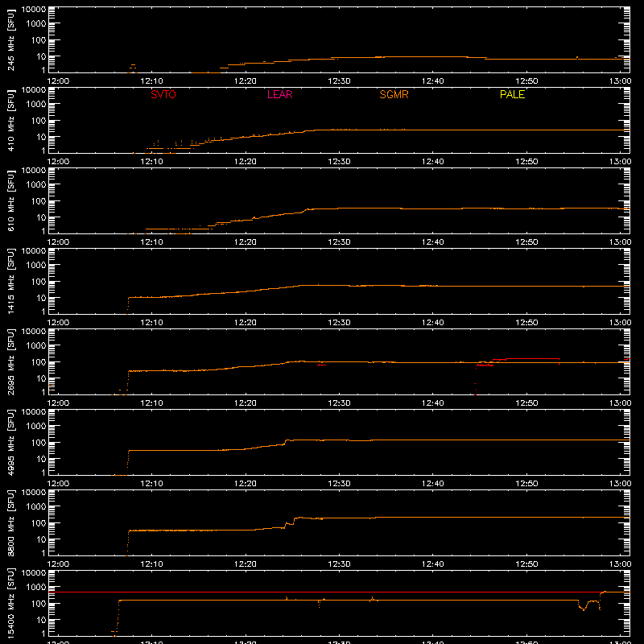Image resolution: width=644 pixels, height=644 pixels.
Task: Click the orange SGMR station label
Action: click(394, 94)
